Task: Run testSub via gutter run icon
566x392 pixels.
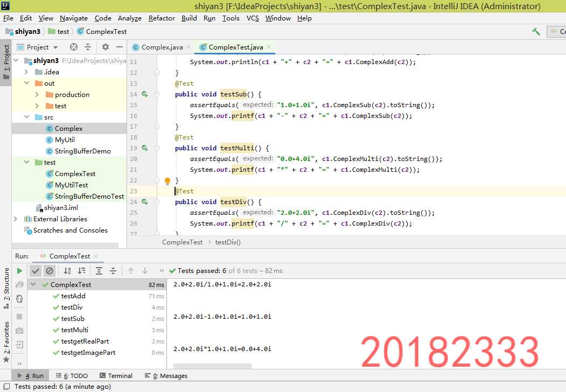Action: [145, 94]
